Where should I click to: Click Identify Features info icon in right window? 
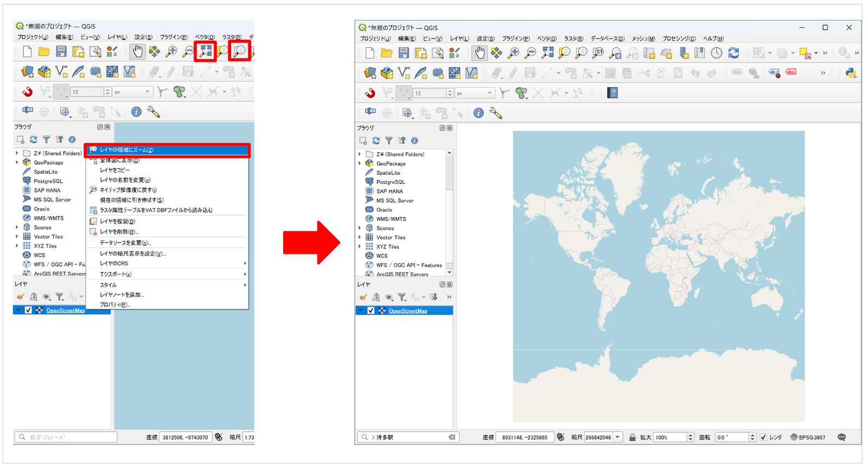[x=478, y=113]
